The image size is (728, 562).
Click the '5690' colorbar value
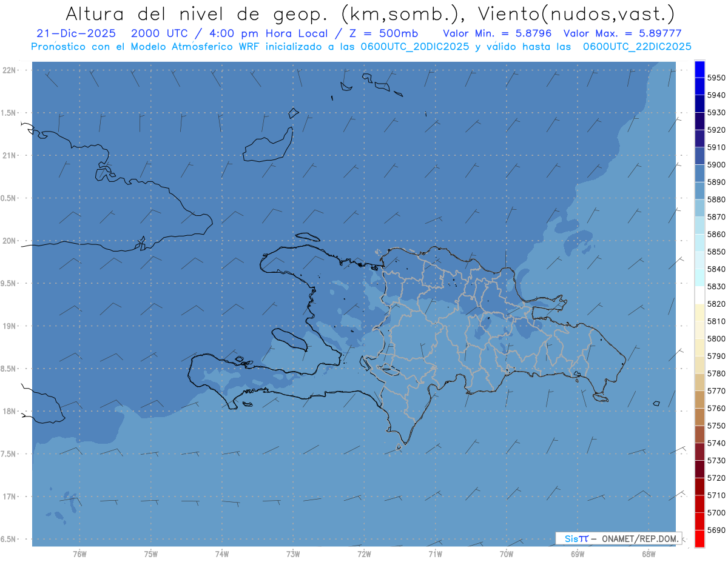click(716, 530)
